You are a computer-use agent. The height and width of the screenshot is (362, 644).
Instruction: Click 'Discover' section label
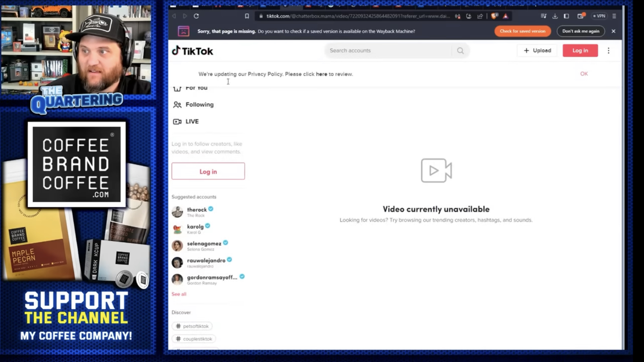[181, 313]
